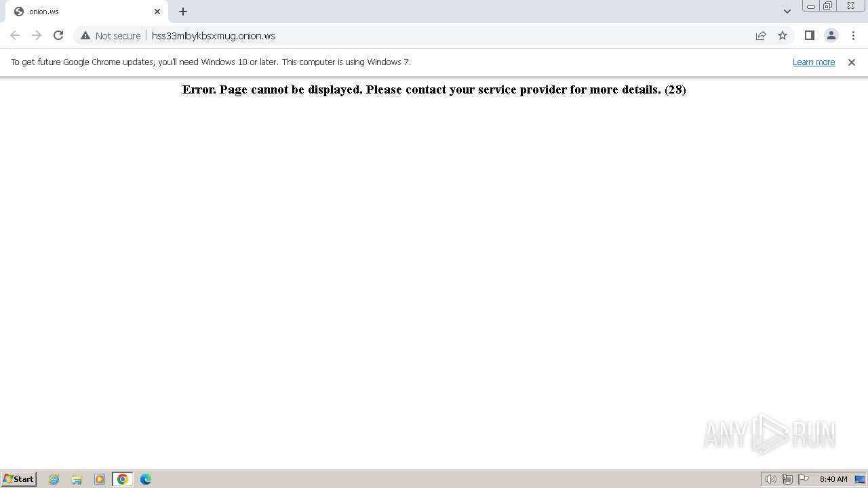
Task: Open the Chrome three-dot menu
Action: (853, 35)
